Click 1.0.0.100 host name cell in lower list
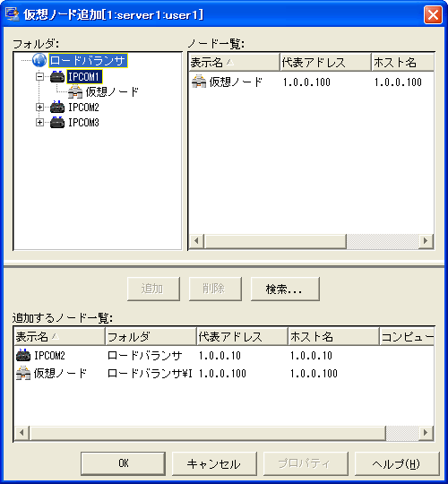448x484 pixels. click(x=314, y=374)
